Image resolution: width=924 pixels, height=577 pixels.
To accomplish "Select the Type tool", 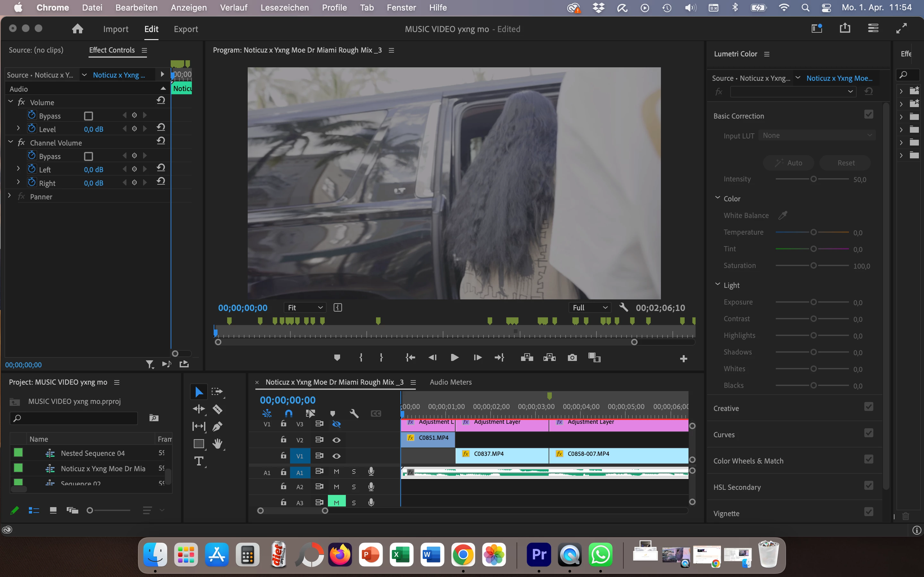I will tap(199, 461).
